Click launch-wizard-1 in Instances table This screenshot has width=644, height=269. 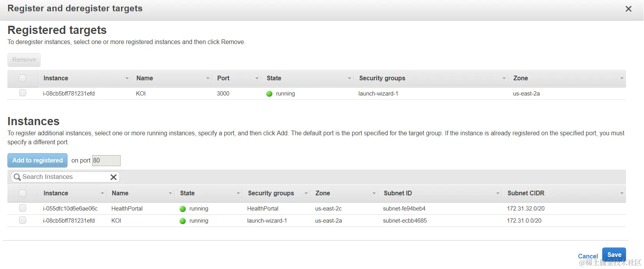click(267, 221)
